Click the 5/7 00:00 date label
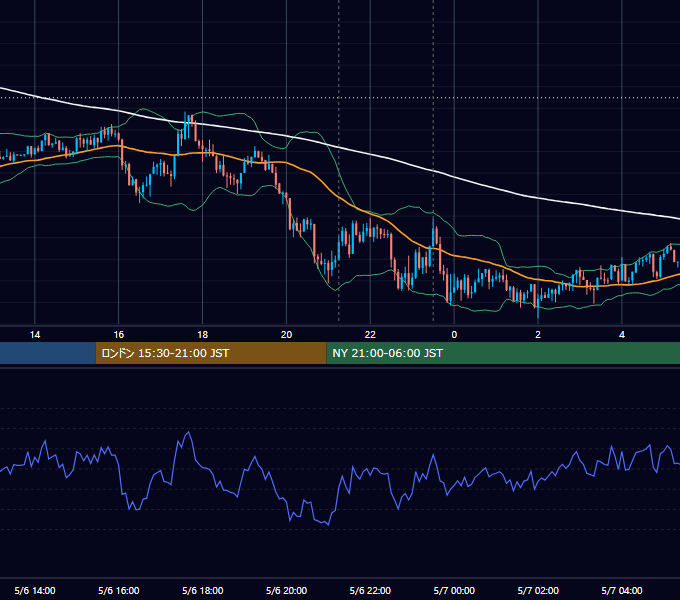This screenshot has width=680, height=600. click(x=454, y=590)
